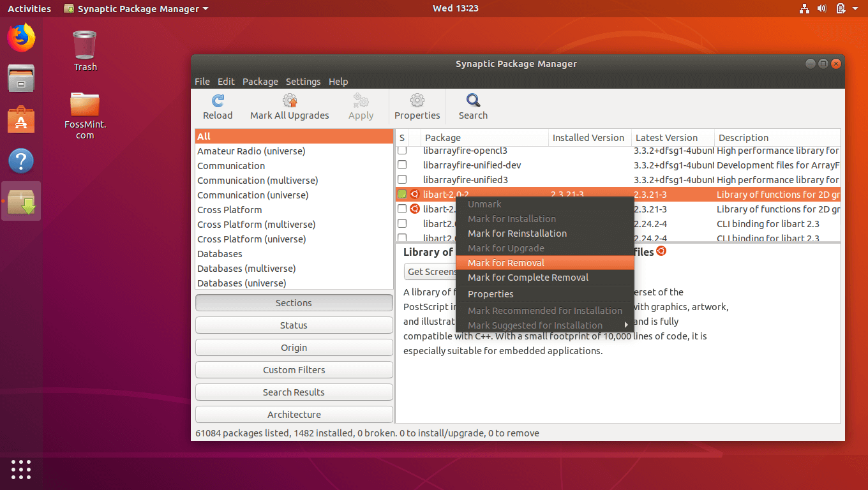Open the File menu
Screen dimensions: 868x490
pyautogui.click(x=202, y=82)
